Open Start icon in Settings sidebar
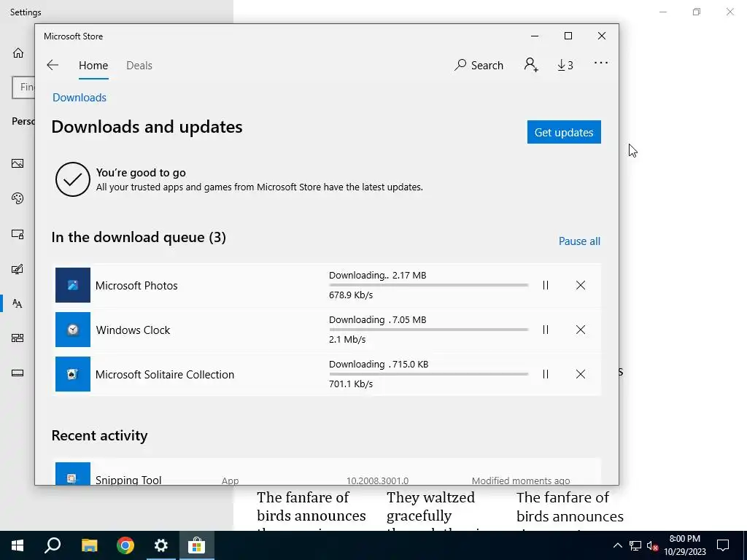Viewport: 747px width, 560px height. (x=18, y=338)
